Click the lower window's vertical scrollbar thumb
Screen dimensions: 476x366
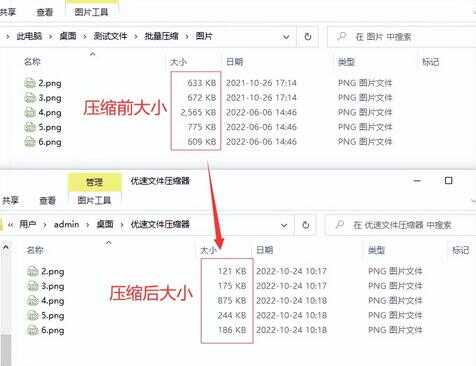pyautogui.click(x=6, y=350)
